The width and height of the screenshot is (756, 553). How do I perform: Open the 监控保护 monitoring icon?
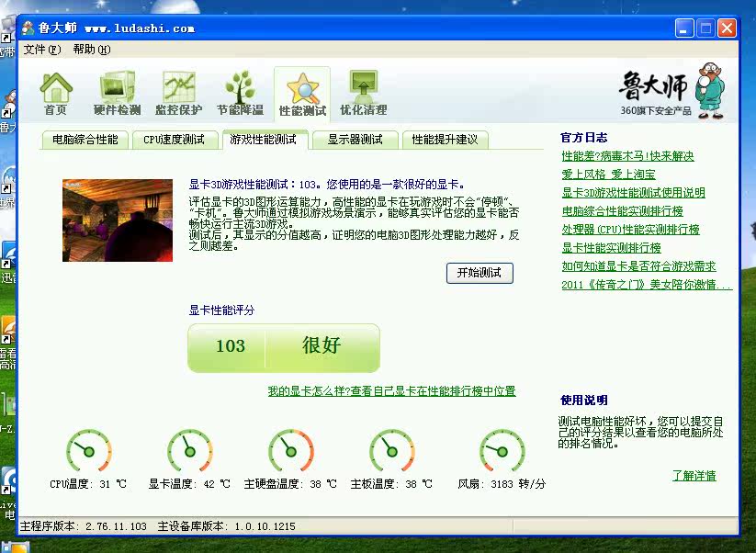pyautogui.click(x=178, y=94)
